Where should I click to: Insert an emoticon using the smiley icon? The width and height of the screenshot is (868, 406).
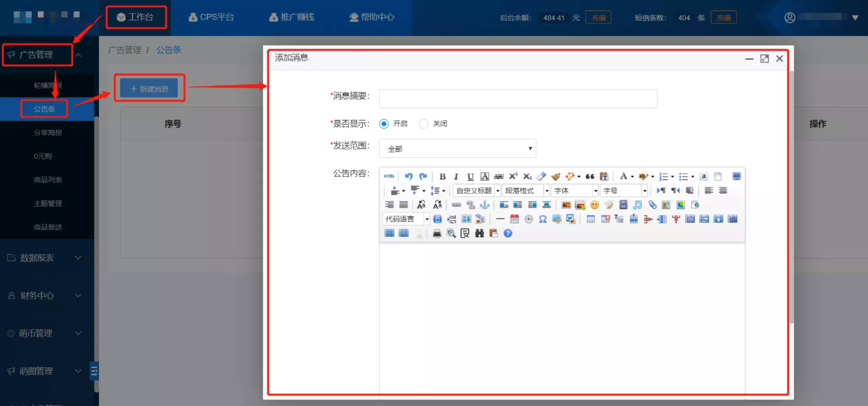click(594, 205)
